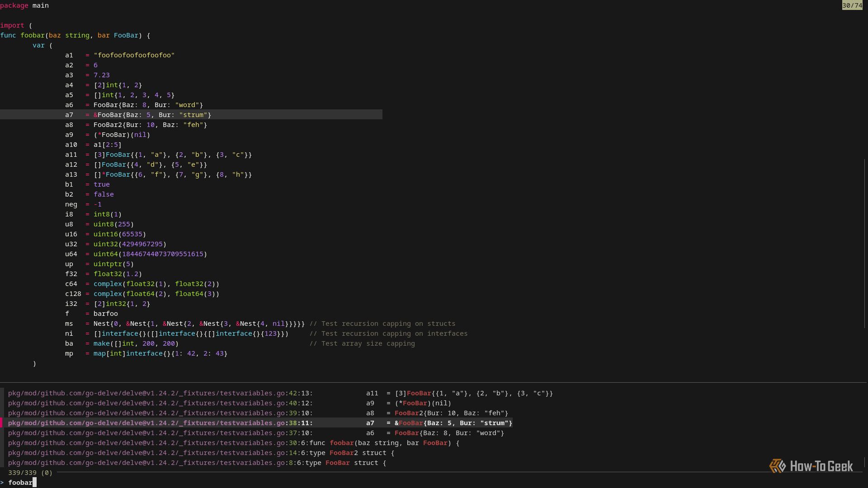The image size is (868, 488).
Task: Click the foobar search prompt input
Action: (x=21, y=482)
